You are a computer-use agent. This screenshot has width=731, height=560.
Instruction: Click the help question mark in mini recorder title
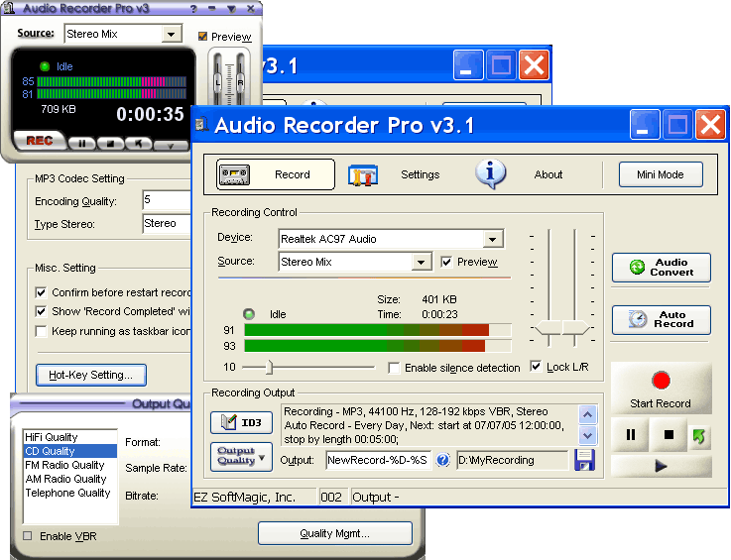pos(194,8)
